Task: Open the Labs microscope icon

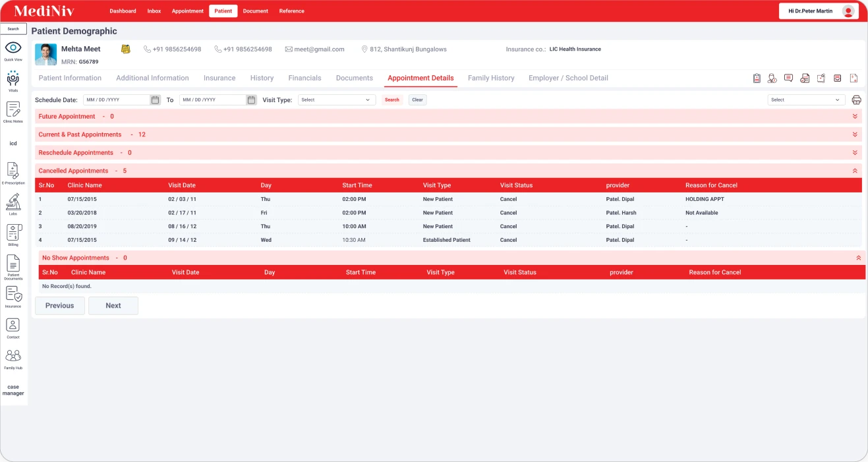Action: tap(13, 202)
